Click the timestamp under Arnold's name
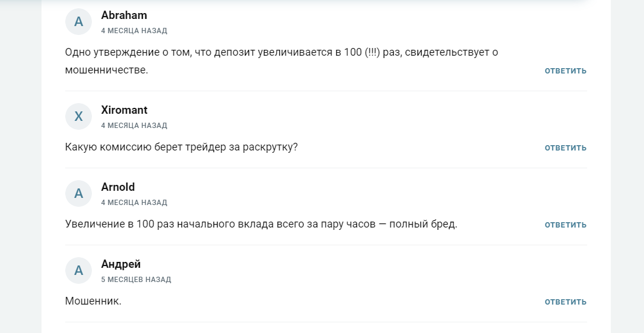 tap(134, 203)
